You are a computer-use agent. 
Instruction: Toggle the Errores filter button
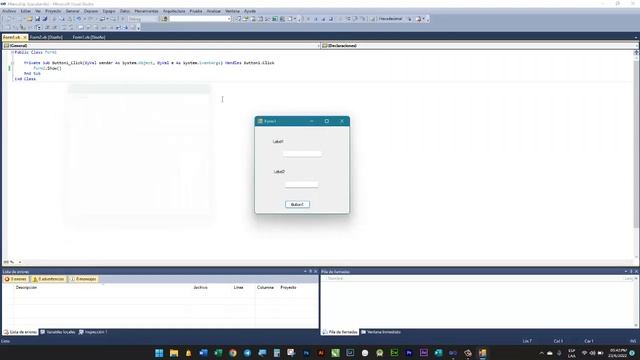(16, 279)
